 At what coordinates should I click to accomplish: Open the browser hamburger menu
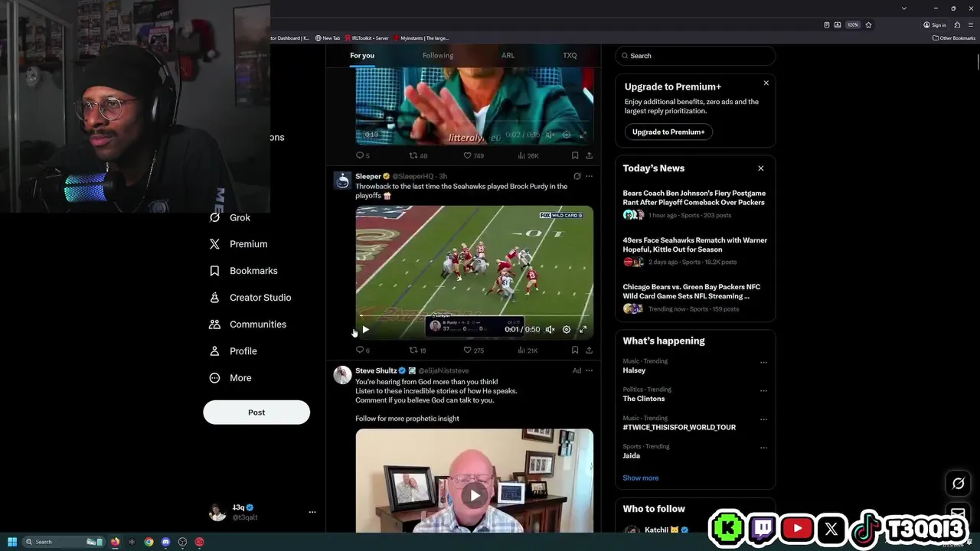[971, 24]
